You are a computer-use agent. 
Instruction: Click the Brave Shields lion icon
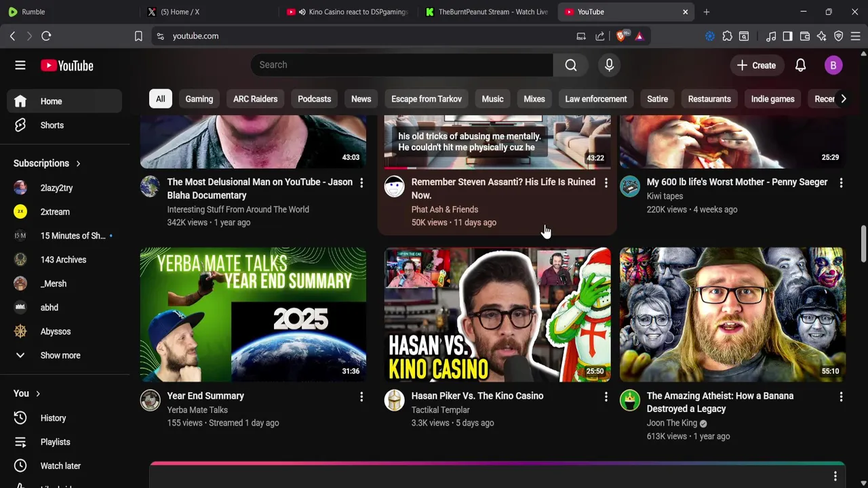[x=622, y=36]
